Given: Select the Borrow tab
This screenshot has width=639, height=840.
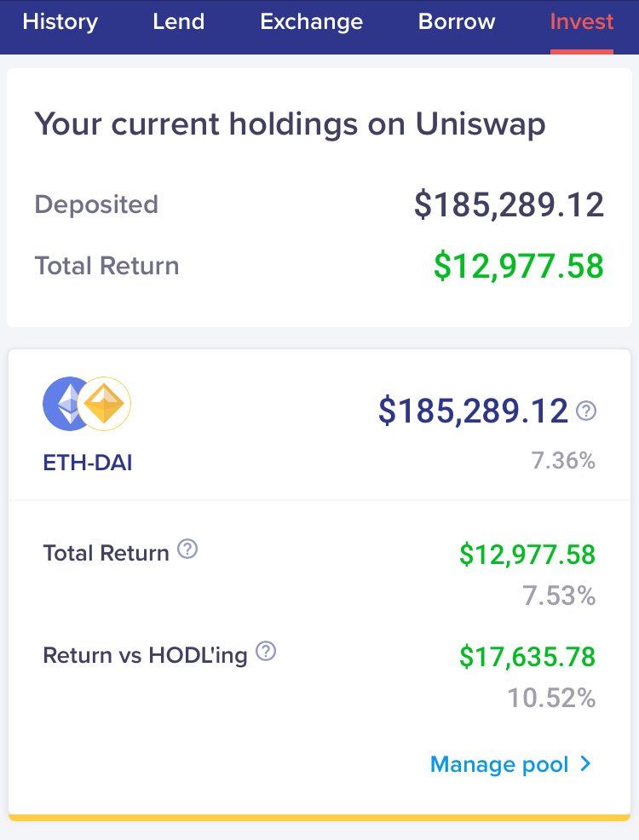Looking at the screenshot, I should (x=457, y=22).
